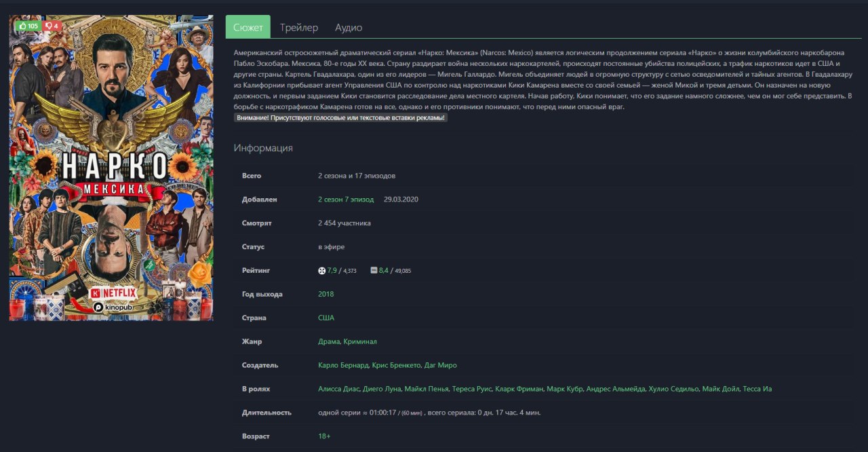Image resolution: width=868 pixels, height=452 pixels.
Task: Click the IMDb vote count 49,085
Action: [403, 271]
